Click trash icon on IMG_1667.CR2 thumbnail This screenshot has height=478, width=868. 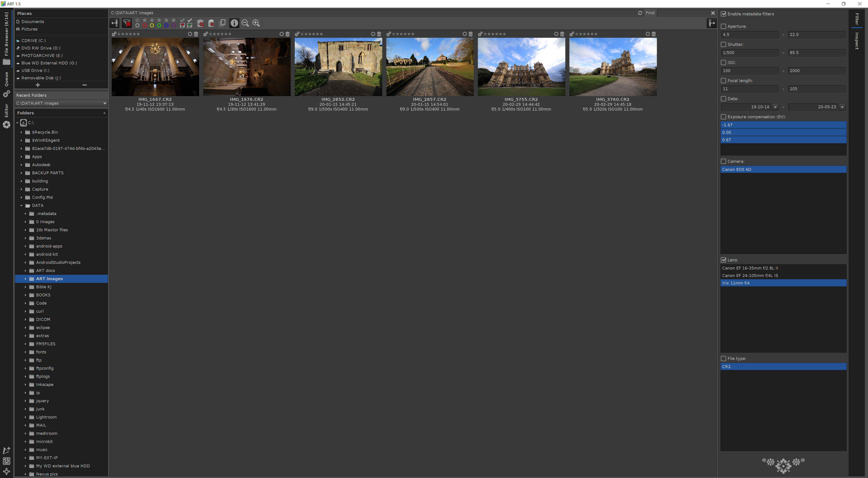click(x=196, y=34)
